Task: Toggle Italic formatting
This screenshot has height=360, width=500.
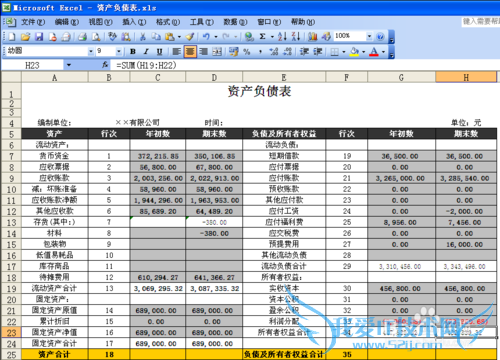Action: click(x=146, y=51)
